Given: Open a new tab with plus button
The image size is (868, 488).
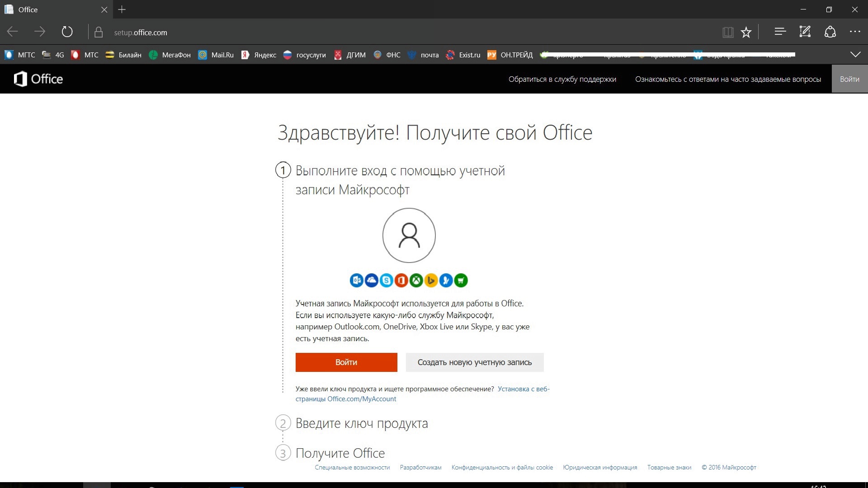Looking at the screenshot, I should coord(122,9).
